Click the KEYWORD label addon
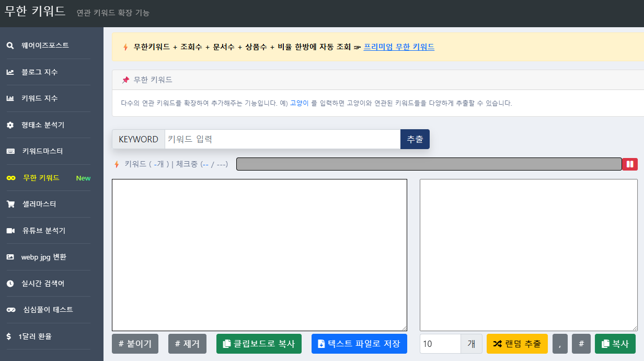The width and height of the screenshot is (644, 361). (139, 139)
